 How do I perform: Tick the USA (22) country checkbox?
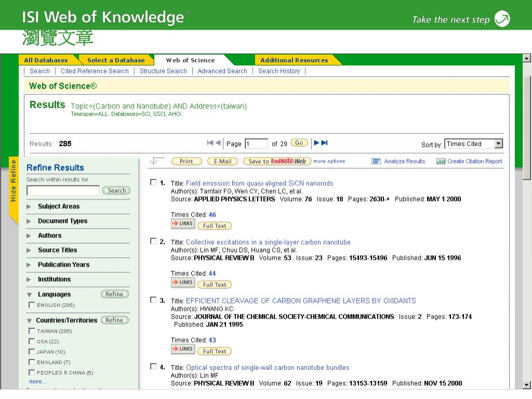point(32,341)
